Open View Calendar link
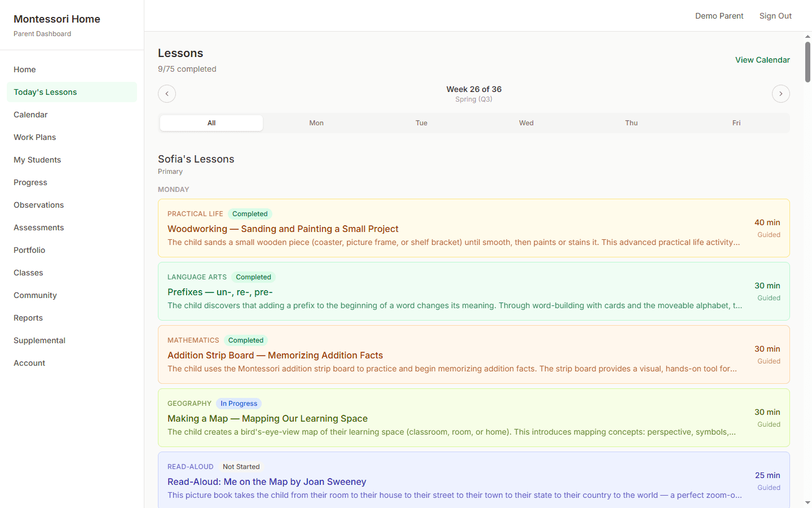Screen dimensions: 812x508 [762, 59]
